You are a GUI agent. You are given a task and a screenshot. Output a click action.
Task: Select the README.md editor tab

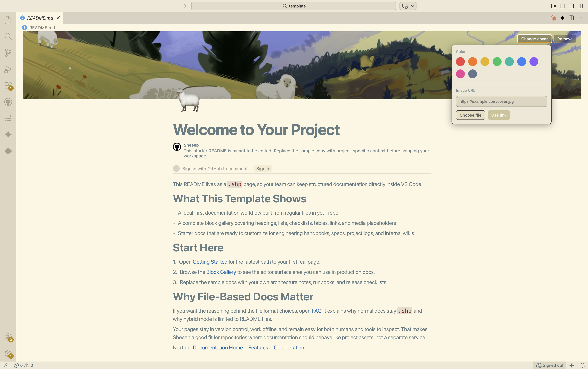coord(40,18)
